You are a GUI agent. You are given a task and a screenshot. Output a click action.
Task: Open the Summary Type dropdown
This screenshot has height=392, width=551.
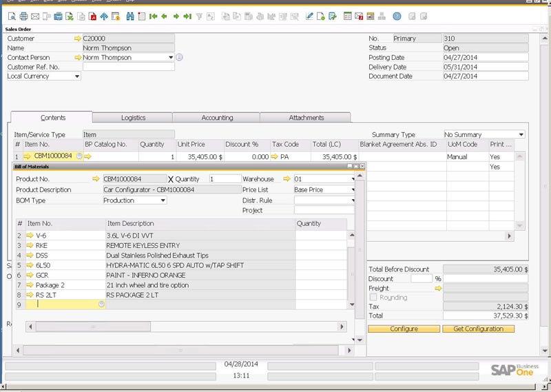click(x=521, y=134)
